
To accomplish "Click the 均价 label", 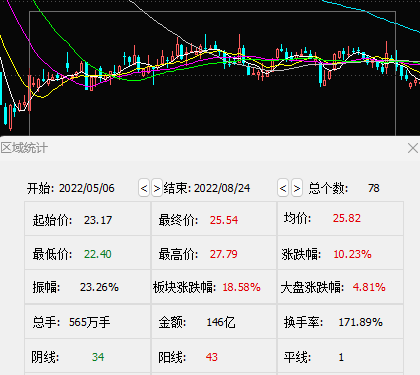I will pyautogui.click(x=297, y=218).
